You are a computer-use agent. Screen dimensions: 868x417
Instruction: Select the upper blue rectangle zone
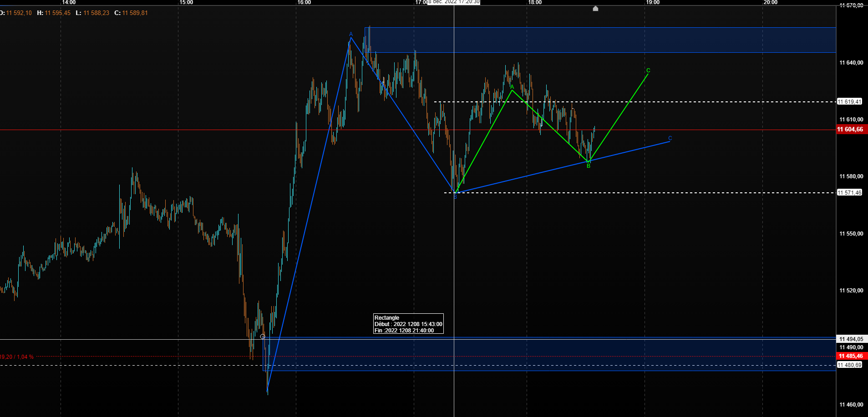tap(600, 40)
